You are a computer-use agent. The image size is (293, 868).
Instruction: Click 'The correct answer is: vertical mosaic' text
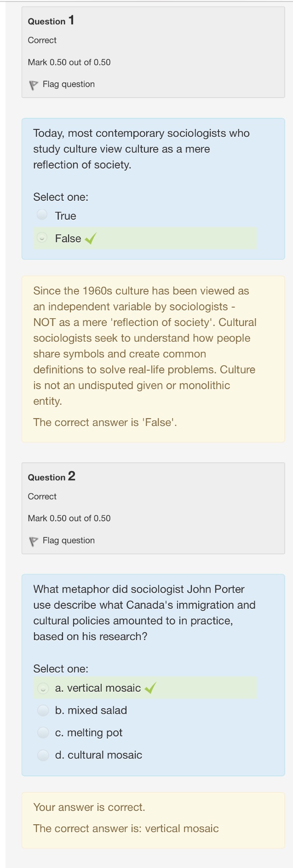coord(126,828)
